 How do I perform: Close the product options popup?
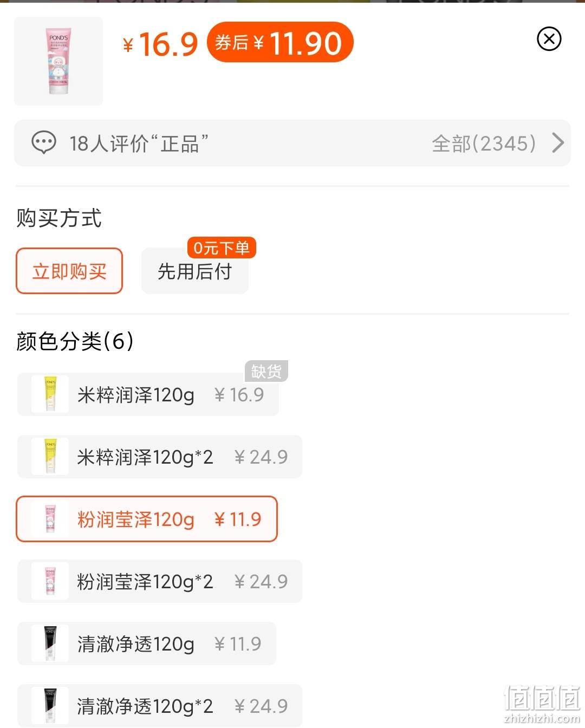click(x=549, y=39)
